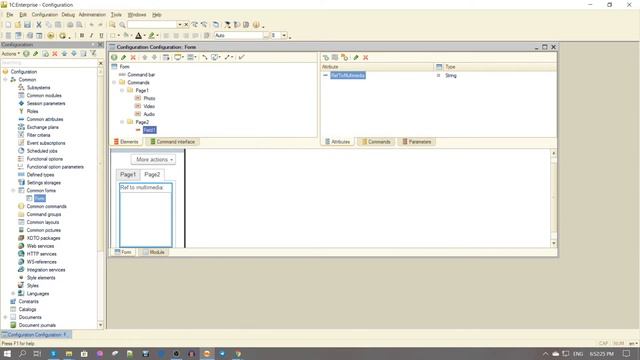
Task: Click the Add attribute icon in attributes toolbar
Action: click(x=326, y=58)
